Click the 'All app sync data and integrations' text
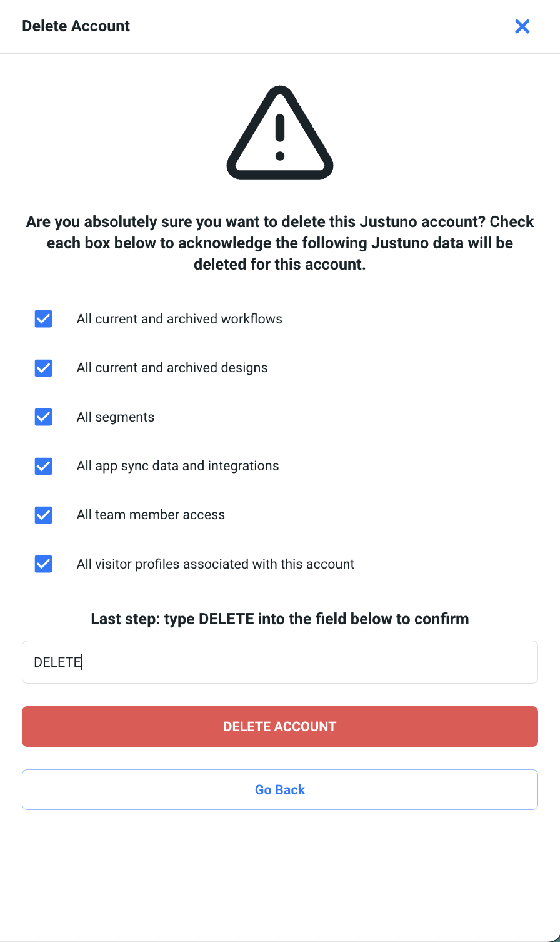This screenshot has width=560, height=942. 177,466
